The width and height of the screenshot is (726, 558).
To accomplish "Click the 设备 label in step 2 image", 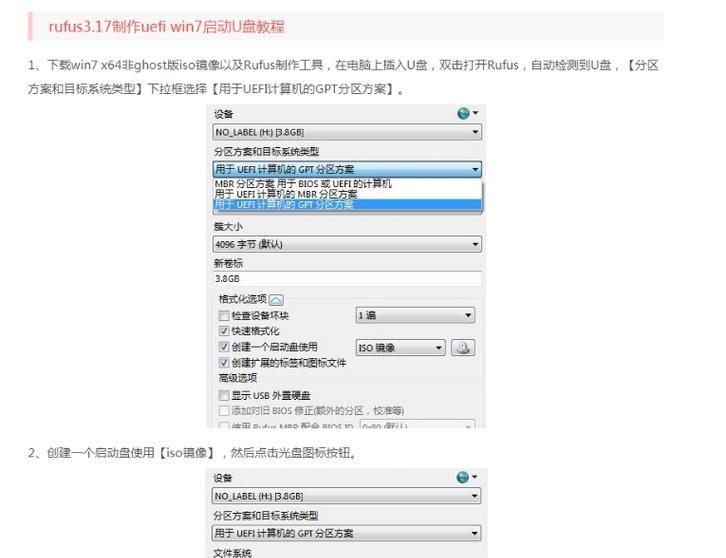I will tap(223, 478).
